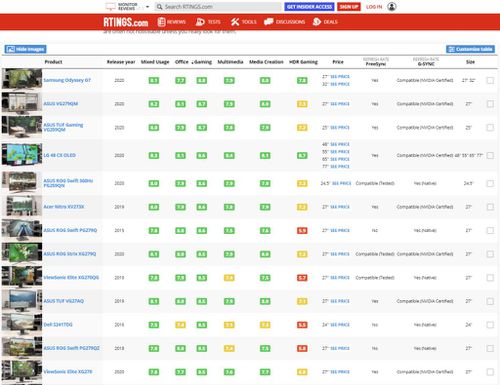Click the Tests icon in the nav bar

point(200,22)
